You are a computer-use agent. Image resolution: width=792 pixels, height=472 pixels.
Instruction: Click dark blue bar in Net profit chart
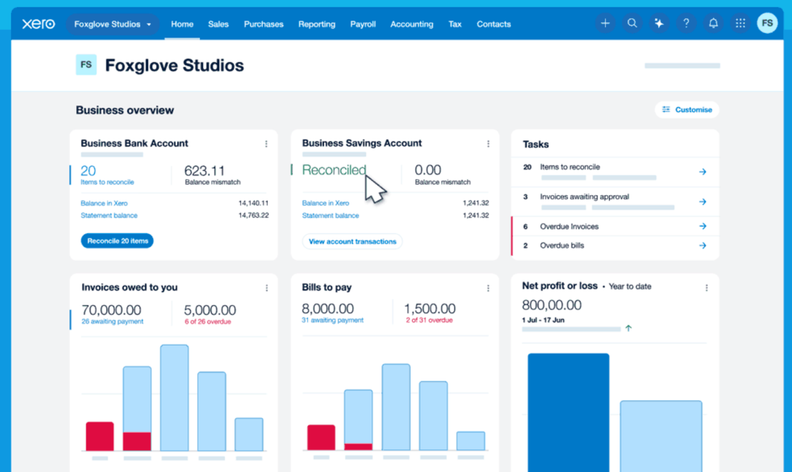pyautogui.click(x=568, y=412)
